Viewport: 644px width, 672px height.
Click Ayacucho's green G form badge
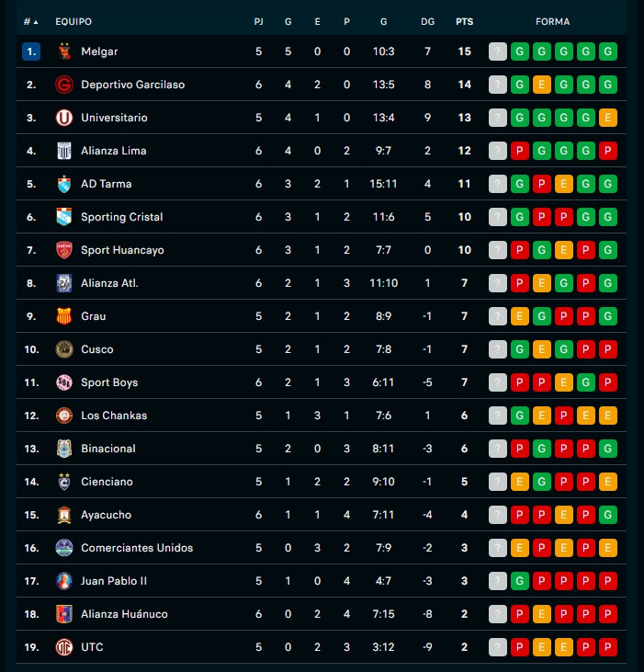click(607, 514)
